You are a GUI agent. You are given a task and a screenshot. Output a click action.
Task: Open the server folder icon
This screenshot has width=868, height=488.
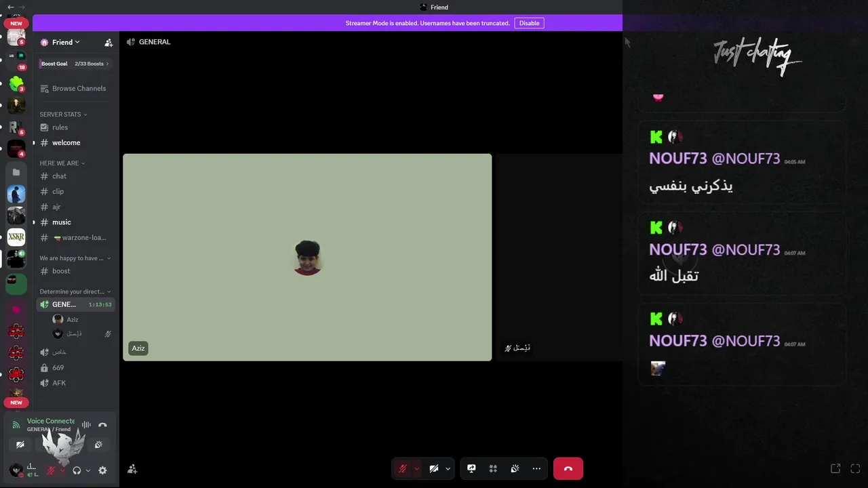pos(16,172)
